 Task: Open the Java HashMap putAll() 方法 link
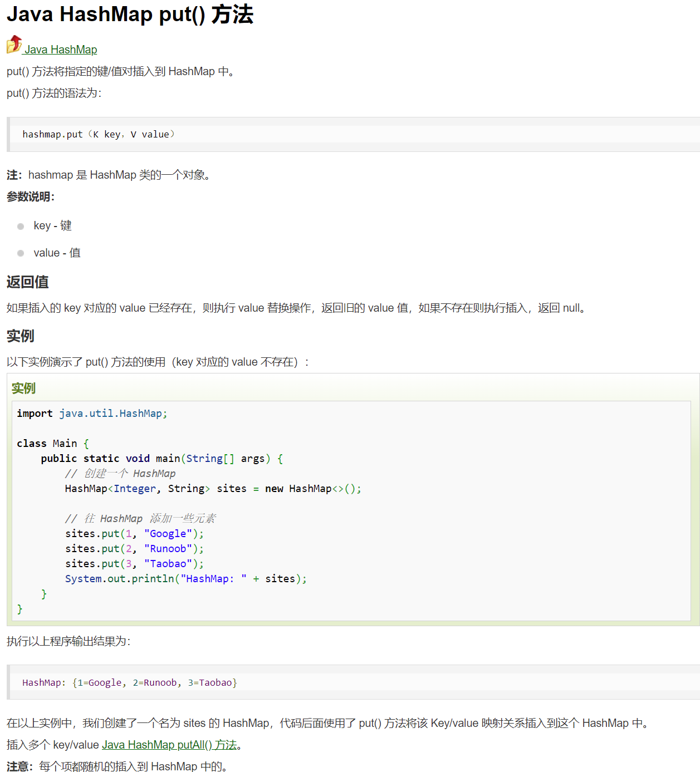(x=169, y=745)
